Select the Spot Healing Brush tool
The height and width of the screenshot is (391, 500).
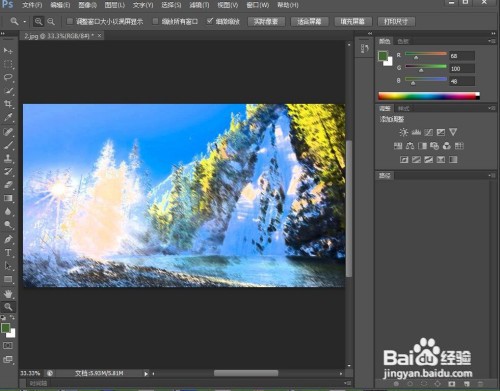(8, 132)
